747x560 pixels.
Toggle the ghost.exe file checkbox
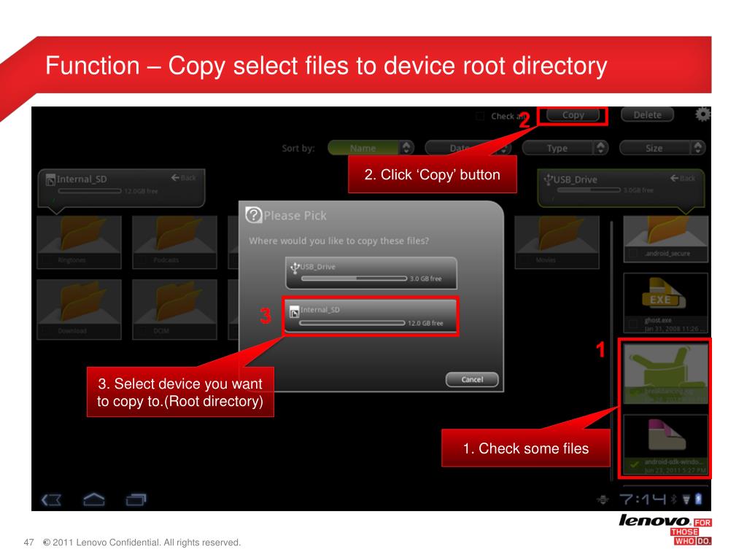pos(633,324)
